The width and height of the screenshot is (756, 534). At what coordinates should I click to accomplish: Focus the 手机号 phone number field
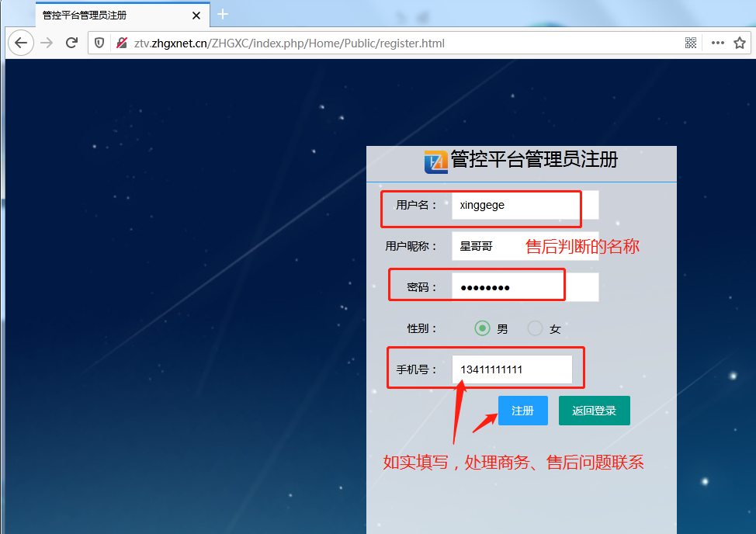[x=512, y=369]
